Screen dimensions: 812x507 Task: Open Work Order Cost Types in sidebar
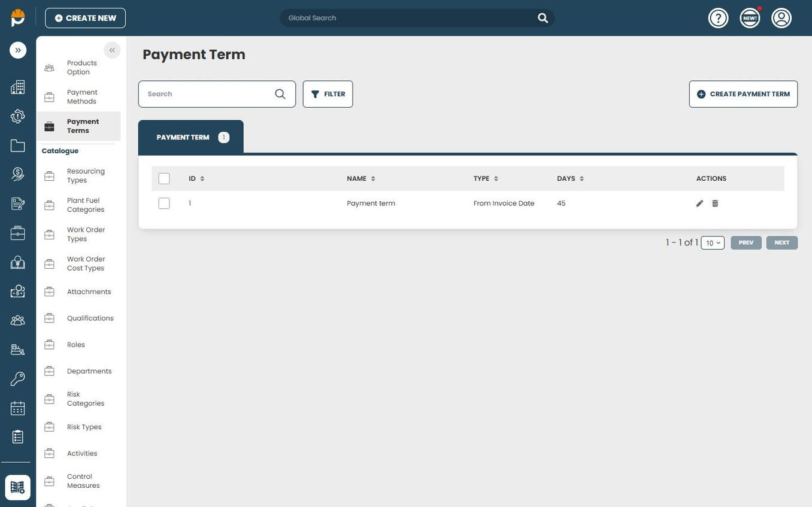click(78, 264)
